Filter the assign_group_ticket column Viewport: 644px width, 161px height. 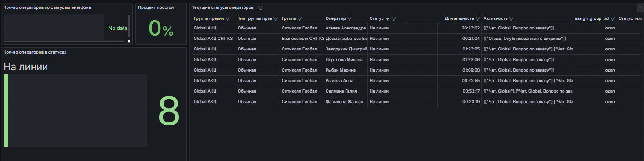tap(612, 19)
